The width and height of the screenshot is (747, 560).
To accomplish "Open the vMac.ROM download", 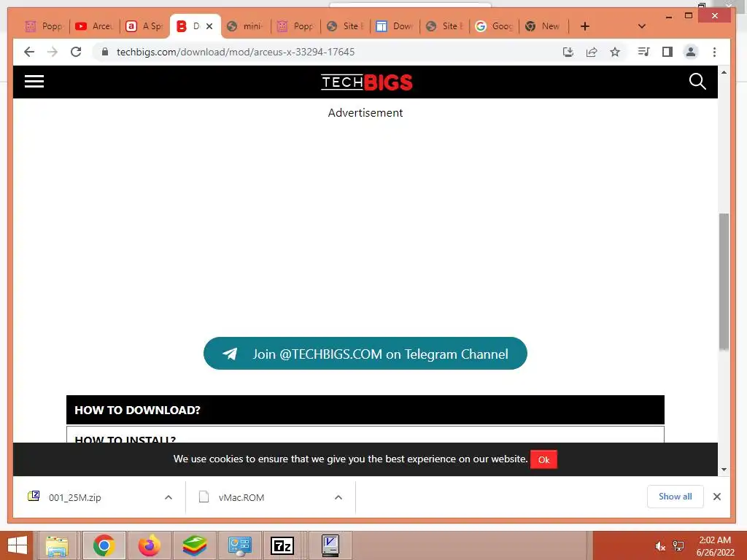I will tap(241, 497).
